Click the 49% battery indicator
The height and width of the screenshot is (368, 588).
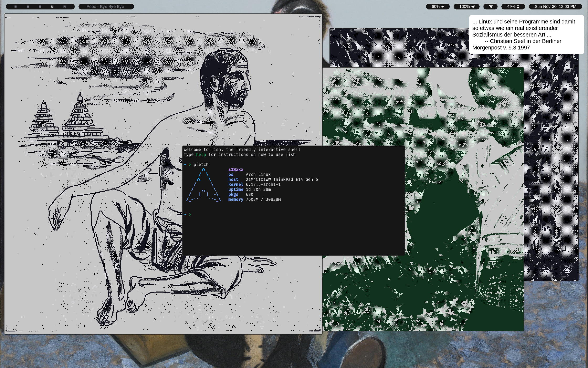513,7
